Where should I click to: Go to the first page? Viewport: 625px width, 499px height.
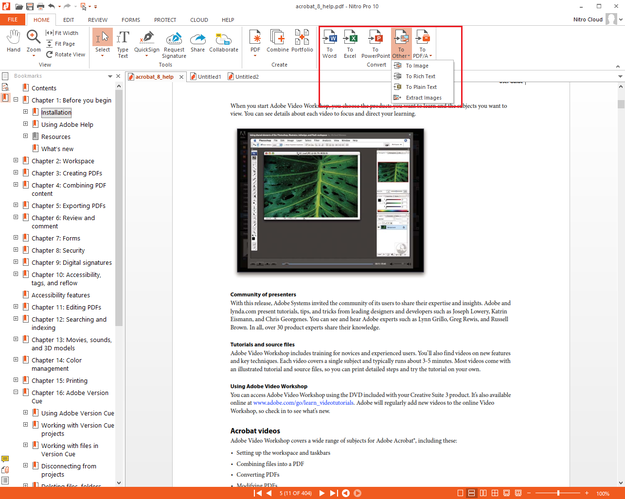tap(258, 493)
